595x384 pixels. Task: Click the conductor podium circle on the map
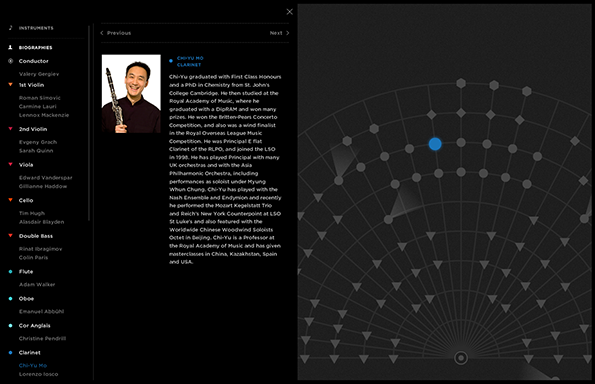[461, 358]
